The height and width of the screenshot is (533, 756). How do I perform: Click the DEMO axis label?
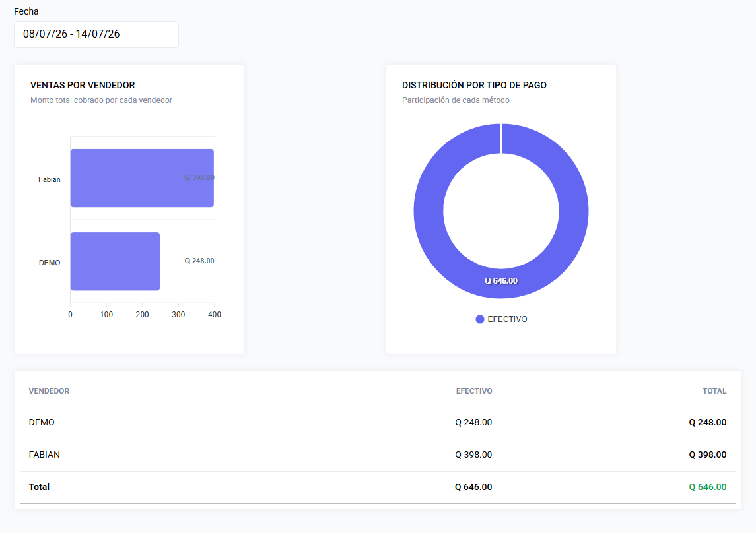click(49, 263)
